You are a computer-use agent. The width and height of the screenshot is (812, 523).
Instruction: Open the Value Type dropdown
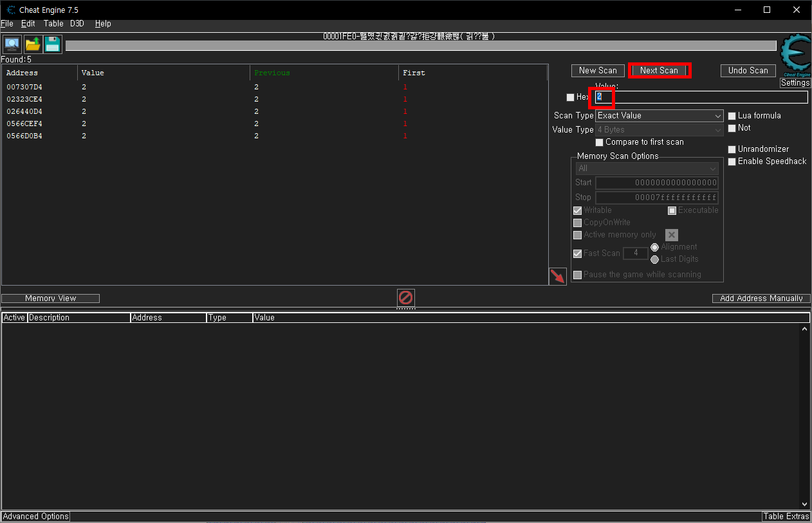point(660,130)
